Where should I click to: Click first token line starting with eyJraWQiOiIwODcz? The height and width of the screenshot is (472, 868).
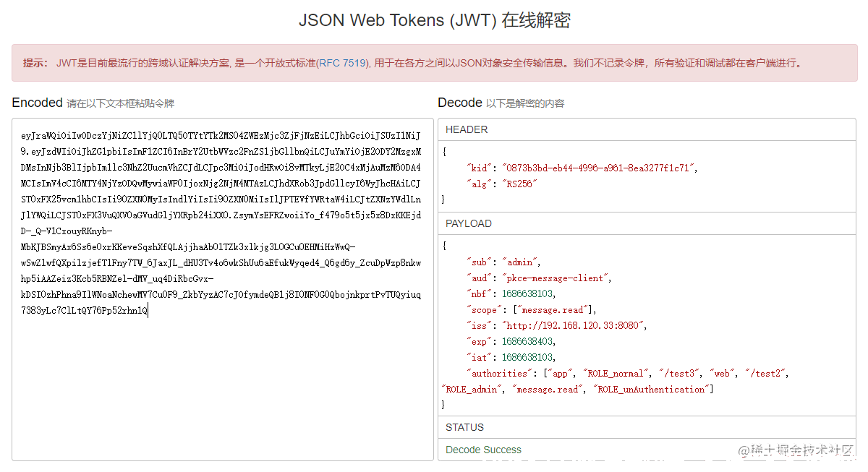(221, 135)
